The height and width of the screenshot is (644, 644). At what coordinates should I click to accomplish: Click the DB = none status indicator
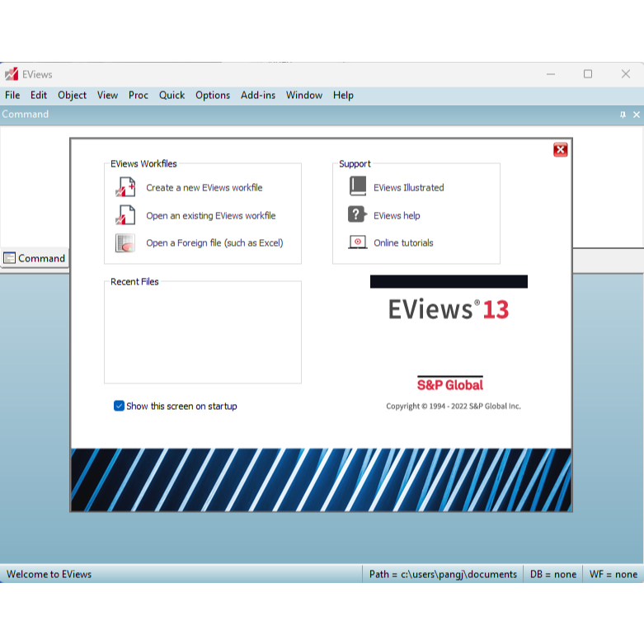click(552, 574)
